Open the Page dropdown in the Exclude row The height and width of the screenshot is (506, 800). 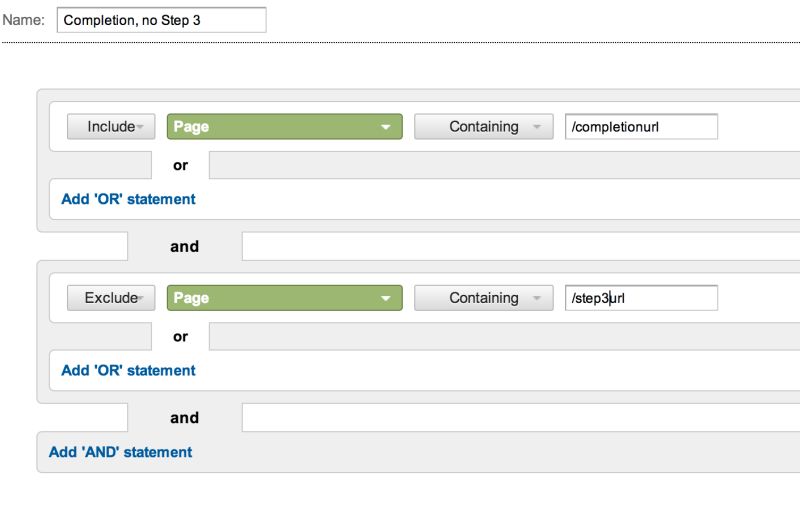coord(284,298)
